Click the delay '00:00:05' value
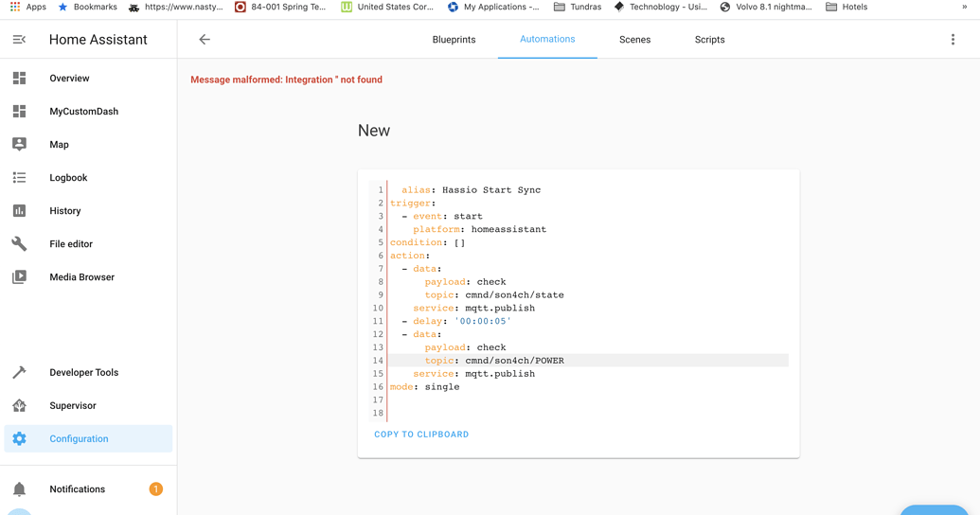 483,321
